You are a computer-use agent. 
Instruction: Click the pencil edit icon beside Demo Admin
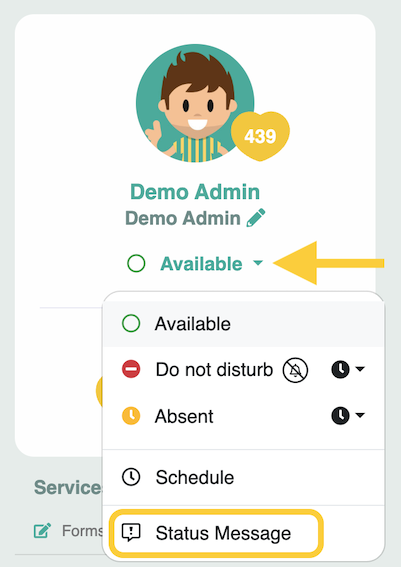pos(256,218)
